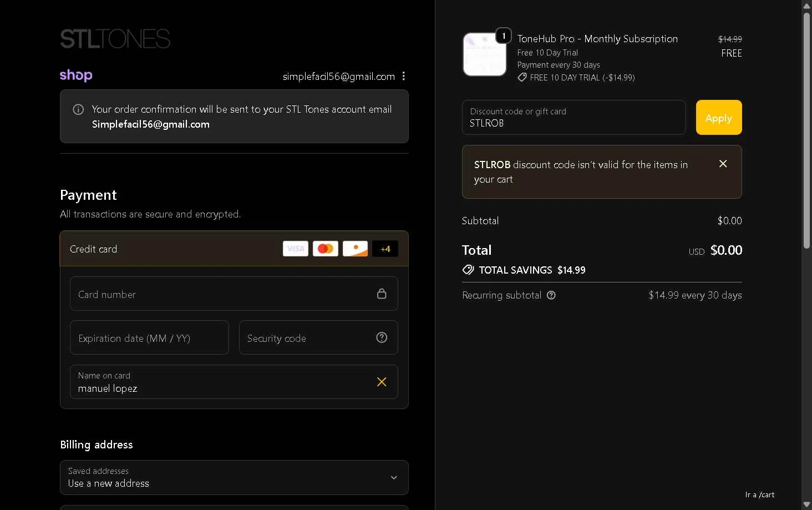The height and width of the screenshot is (510, 812).
Task: Click the Free 10 Day Trial tag icon
Action: click(x=522, y=78)
